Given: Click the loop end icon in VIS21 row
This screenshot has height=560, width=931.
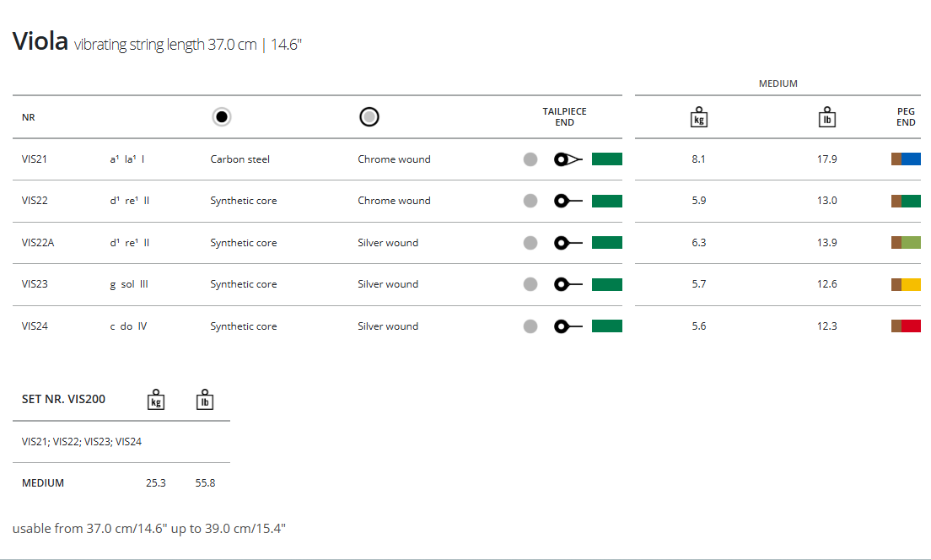Looking at the screenshot, I should click(x=568, y=159).
